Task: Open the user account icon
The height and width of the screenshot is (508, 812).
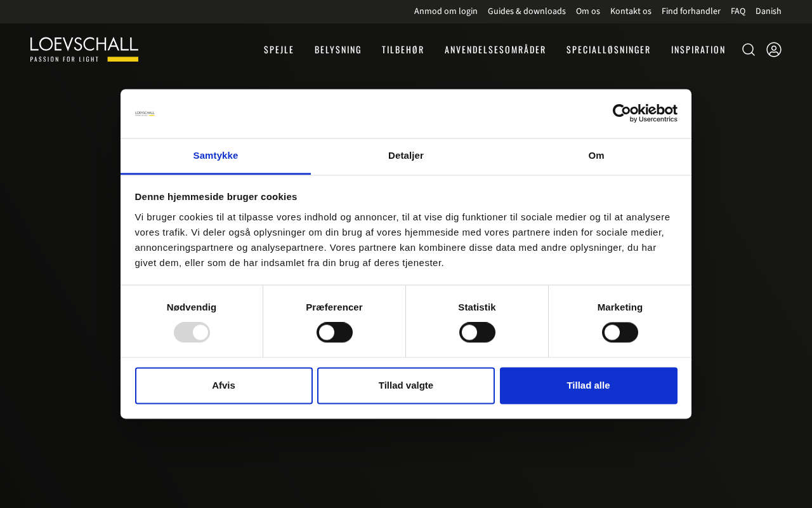Action: pyautogui.click(x=774, y=50)
